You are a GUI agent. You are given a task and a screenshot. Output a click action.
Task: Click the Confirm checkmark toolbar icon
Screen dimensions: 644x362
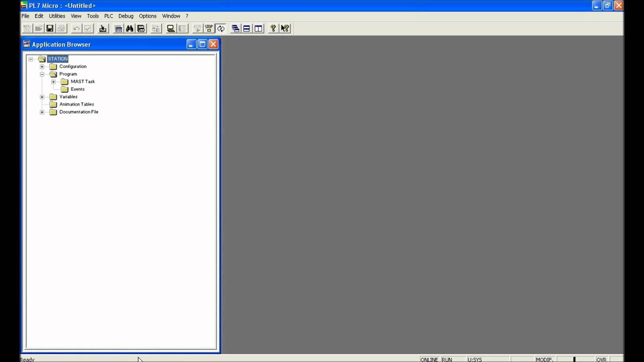(88, 29)
